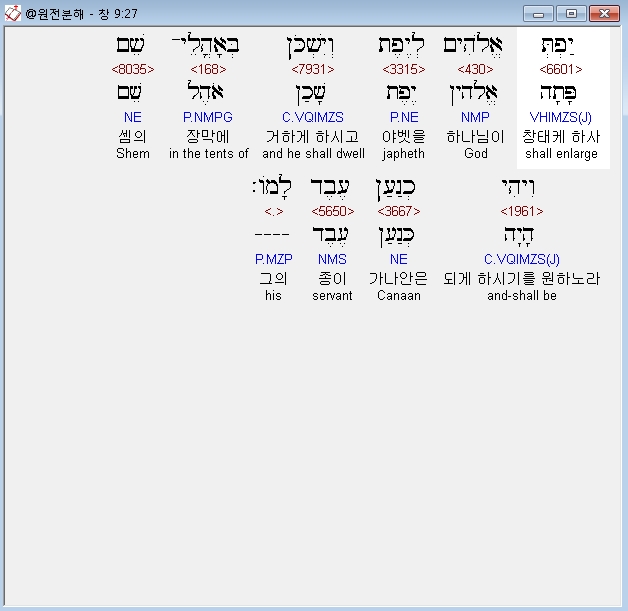Screen dimensions: 628x611
Task: Click Korean gloss '되게 하시기를 원하노라'
Action: (x=522, y=278)
